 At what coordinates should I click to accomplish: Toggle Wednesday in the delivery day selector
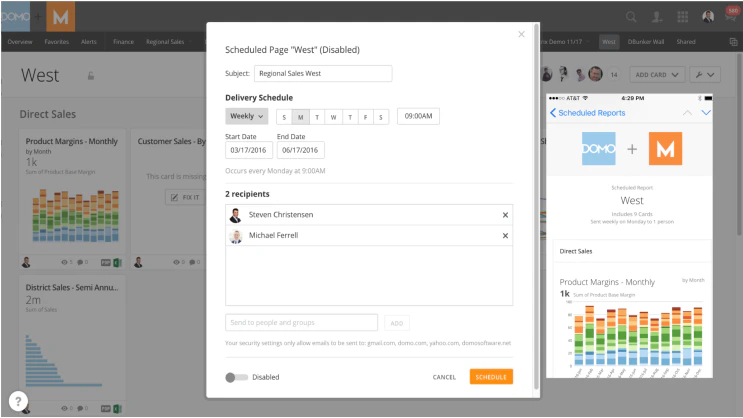(x=334, y=117)
